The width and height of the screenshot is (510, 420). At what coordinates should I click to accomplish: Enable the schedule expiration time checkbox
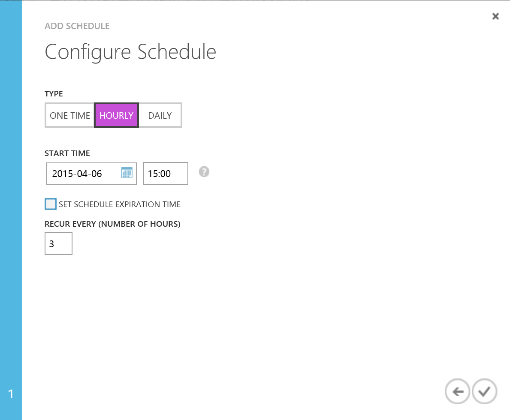coord(51,204)
